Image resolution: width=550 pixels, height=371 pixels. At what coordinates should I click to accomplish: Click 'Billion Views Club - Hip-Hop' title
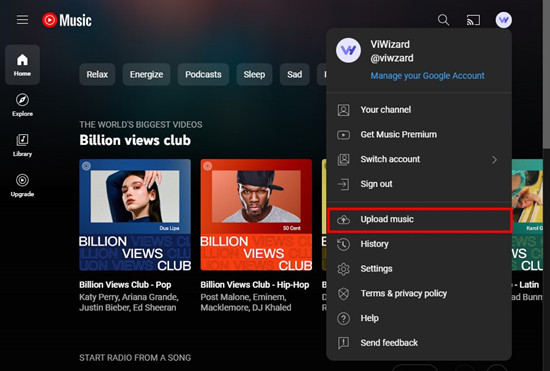click(x=255, y=285)
